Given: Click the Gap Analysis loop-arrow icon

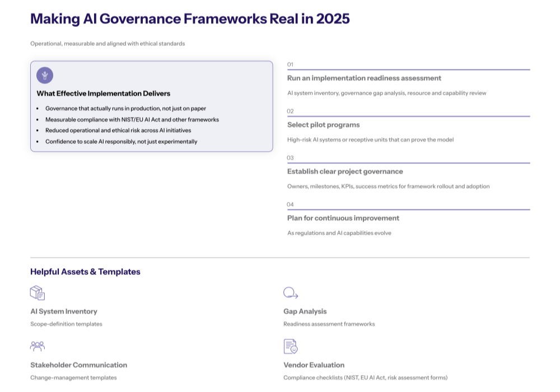Looking at the screenshot, I should point(289,292).
